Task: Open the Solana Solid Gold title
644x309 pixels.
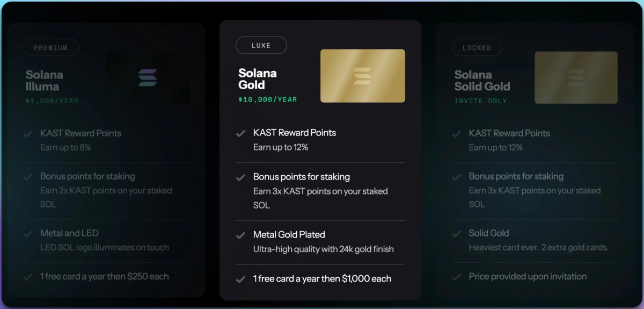Action: 482,81
